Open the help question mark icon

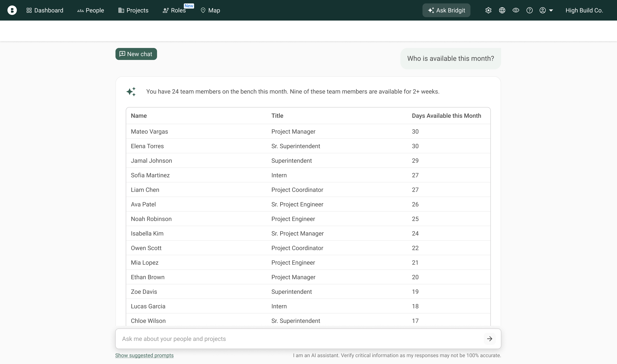pyautogui.click(x=529, y=10)
